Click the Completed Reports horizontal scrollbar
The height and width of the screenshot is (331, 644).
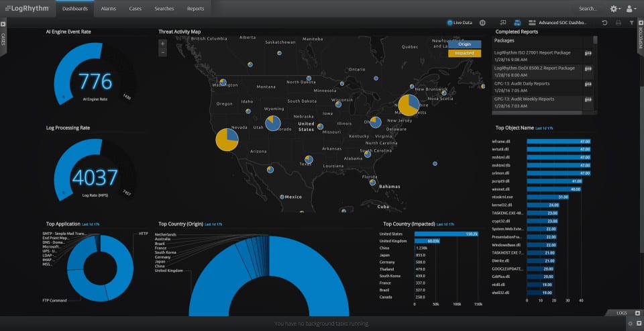[x=537, y=113]
